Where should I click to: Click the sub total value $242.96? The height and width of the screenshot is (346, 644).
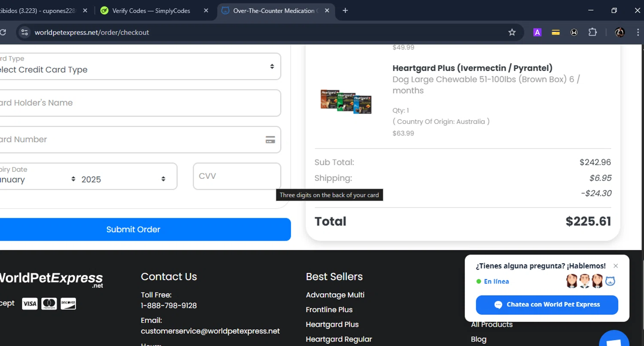tap(595, 162)
